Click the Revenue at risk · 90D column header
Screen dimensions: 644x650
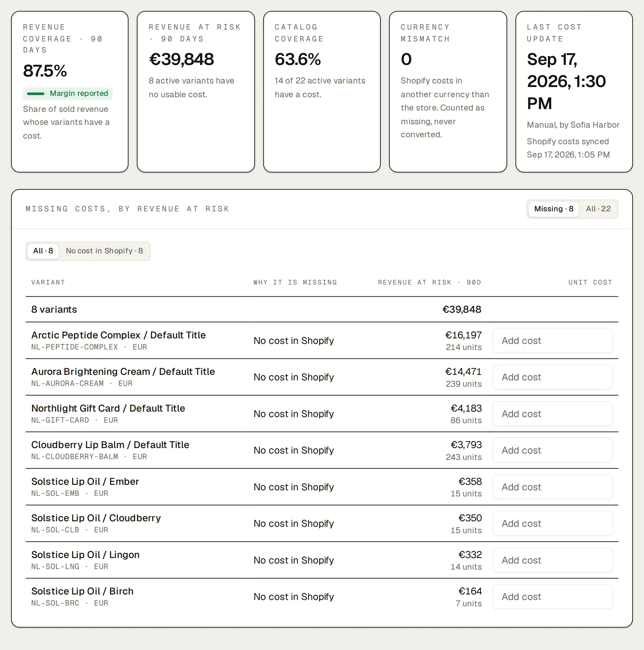coord(430,283)
